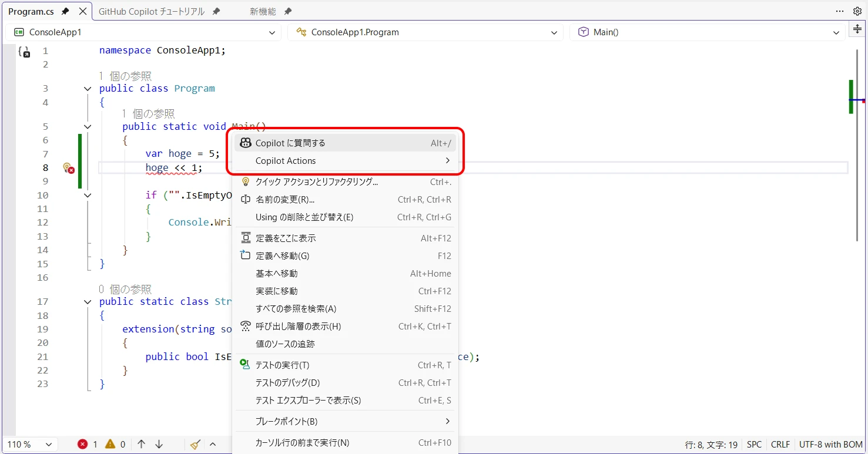868x454 pixels.
Task: Open the editor settings gear icon
Action: pyautogui.click(x=857, y=11)
